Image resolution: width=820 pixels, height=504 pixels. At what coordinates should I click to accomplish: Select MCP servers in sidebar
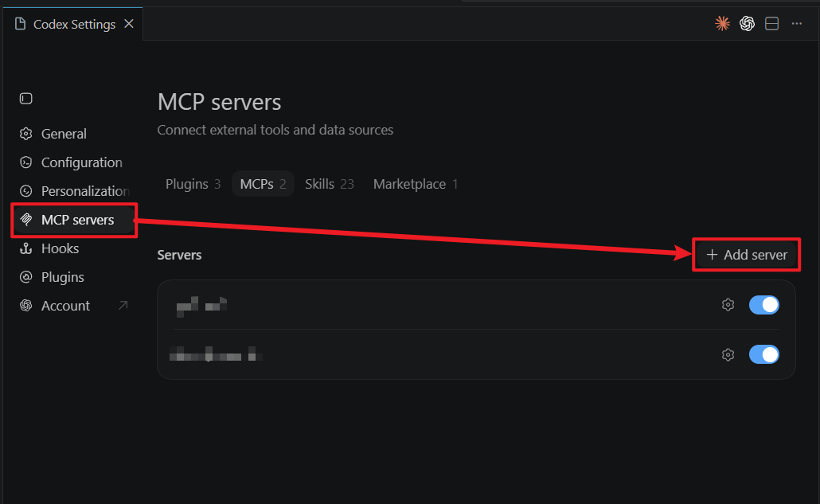point(73,220)
